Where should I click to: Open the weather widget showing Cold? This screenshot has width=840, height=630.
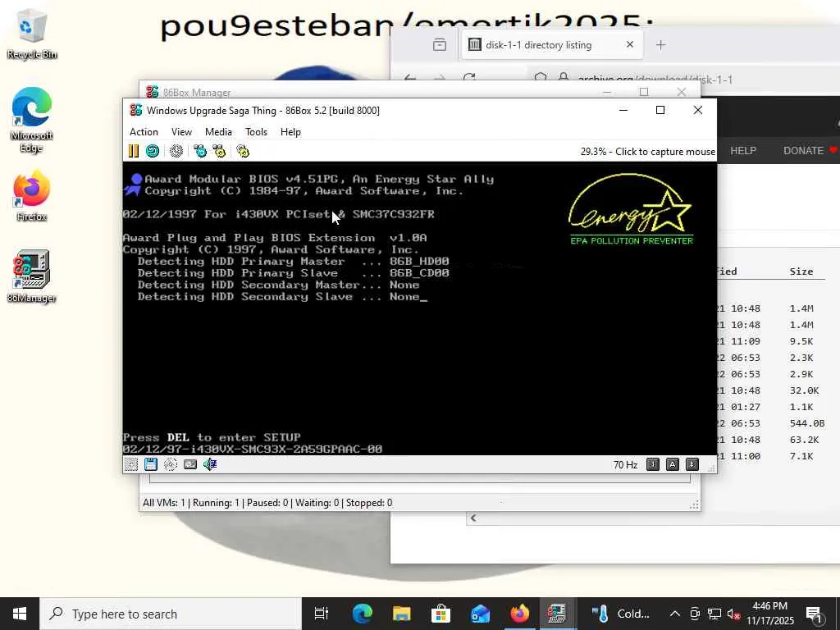[x=620, y=614]
